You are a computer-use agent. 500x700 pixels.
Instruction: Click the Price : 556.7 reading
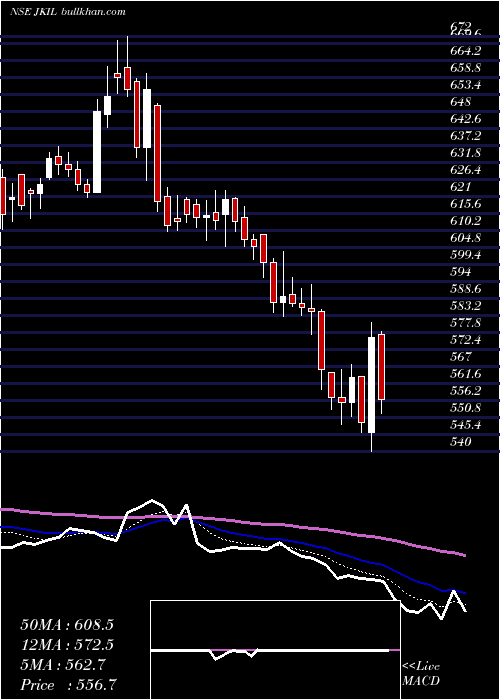point(67,685)
